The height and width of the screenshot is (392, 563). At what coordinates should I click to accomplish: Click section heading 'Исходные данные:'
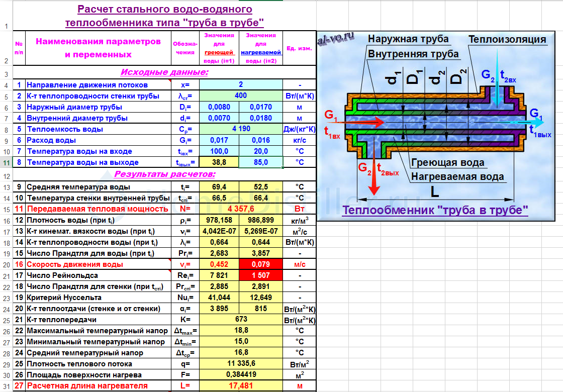click(164, 72)
